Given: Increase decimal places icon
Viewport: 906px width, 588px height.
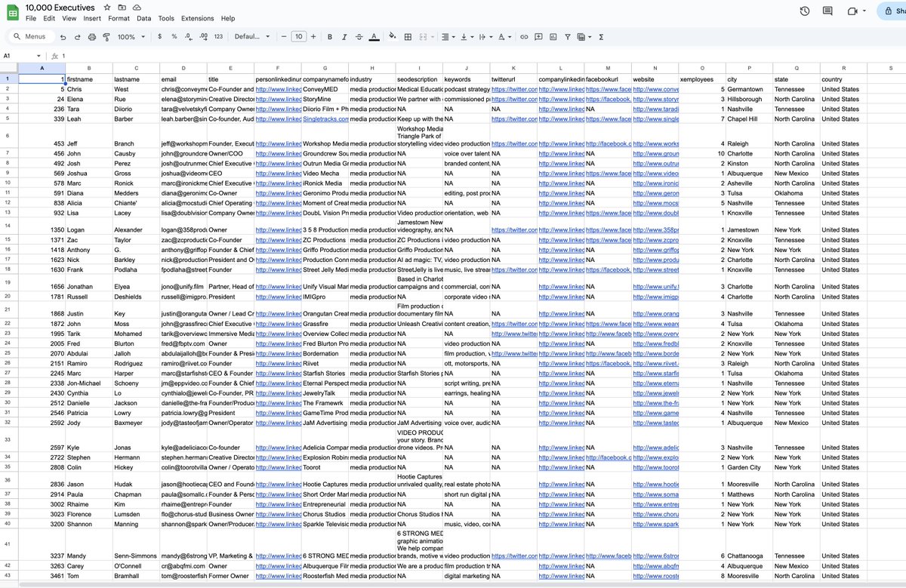Looking at the screenshot, I should pos(204,36).
